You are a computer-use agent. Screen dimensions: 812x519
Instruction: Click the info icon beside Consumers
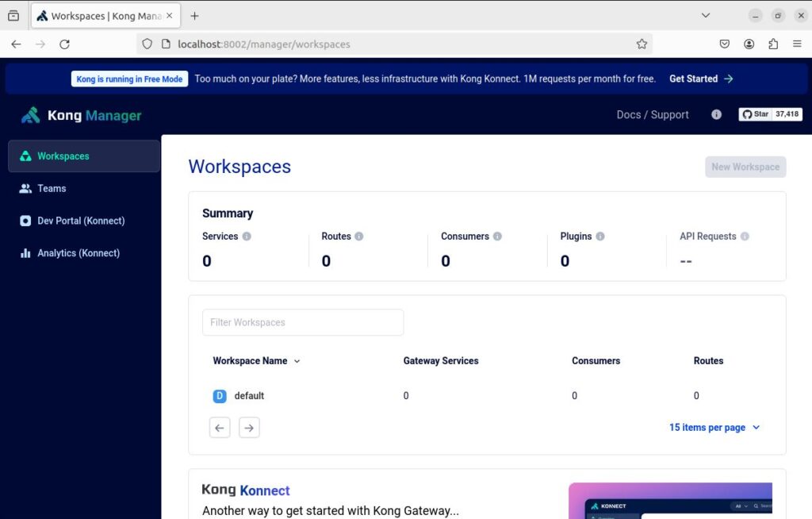(x=497, y=236)
